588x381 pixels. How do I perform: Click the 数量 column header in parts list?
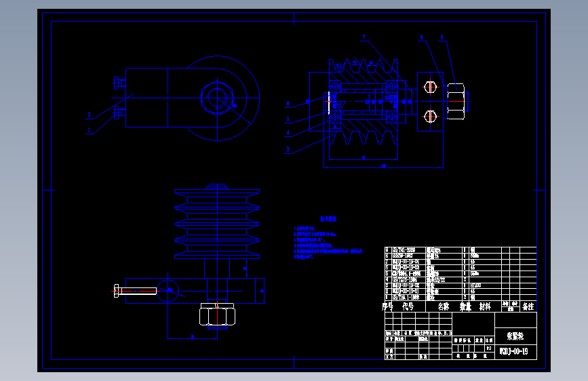pyautogui.click(x=465, y=306)
